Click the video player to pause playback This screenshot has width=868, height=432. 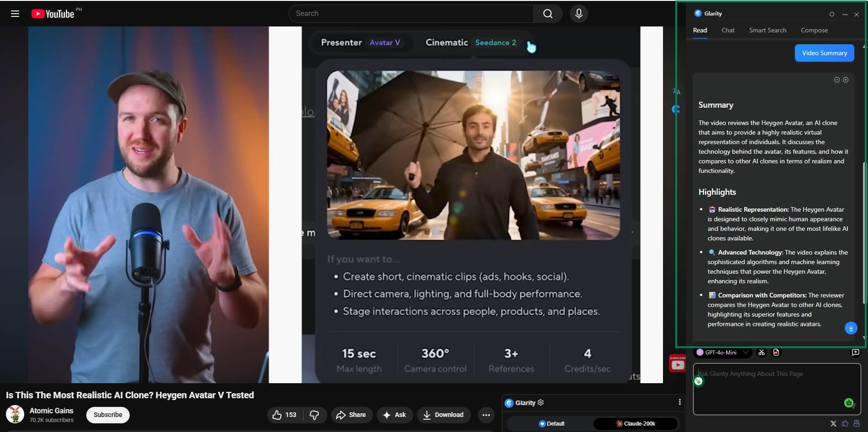pyautogui.click(x=346, y=204)
